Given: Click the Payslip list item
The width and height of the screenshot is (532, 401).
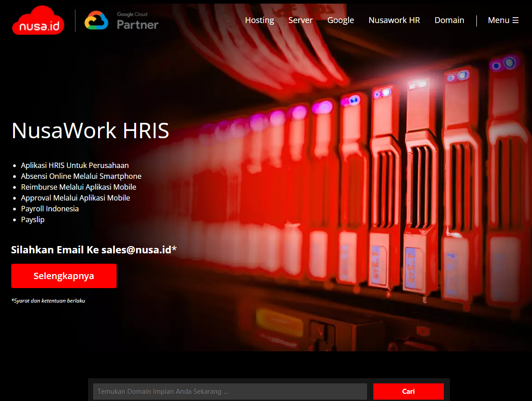Looking at the screenshot, I should click(33, 219).
